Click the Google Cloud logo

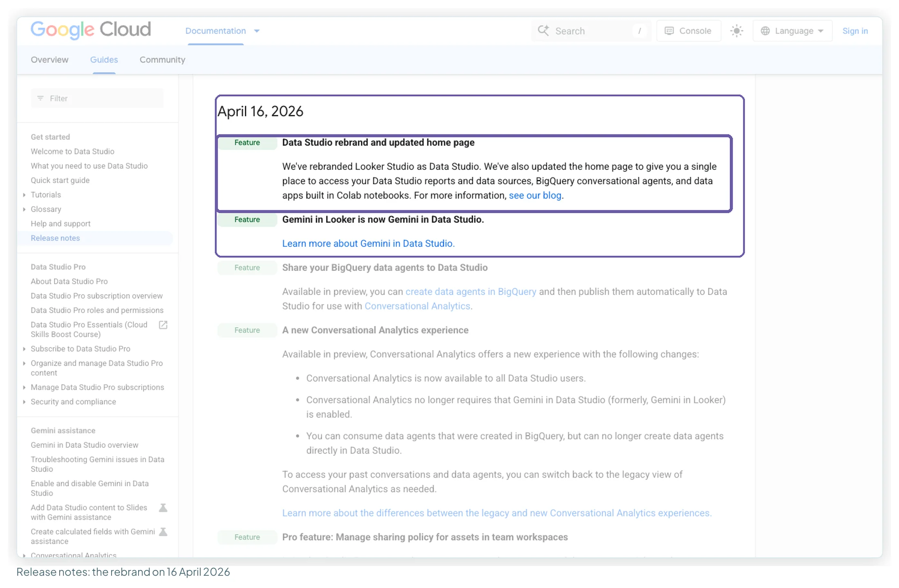91,30
